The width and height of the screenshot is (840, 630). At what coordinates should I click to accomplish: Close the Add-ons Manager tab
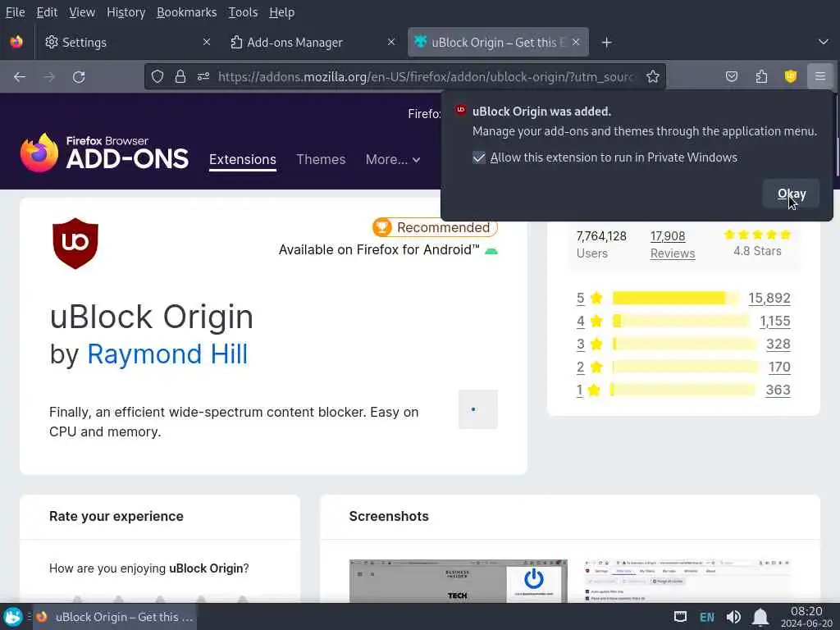(391, 42)
